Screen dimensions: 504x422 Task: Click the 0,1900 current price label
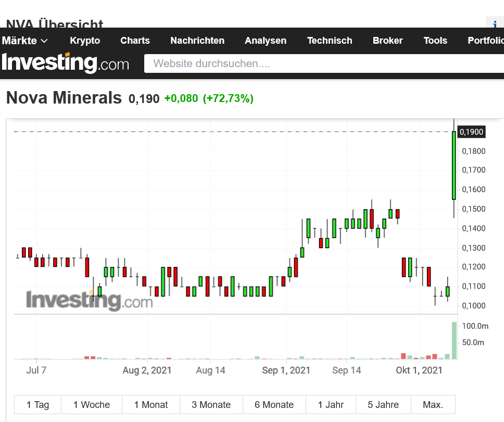pyautogui.click(x=471, y=132)
